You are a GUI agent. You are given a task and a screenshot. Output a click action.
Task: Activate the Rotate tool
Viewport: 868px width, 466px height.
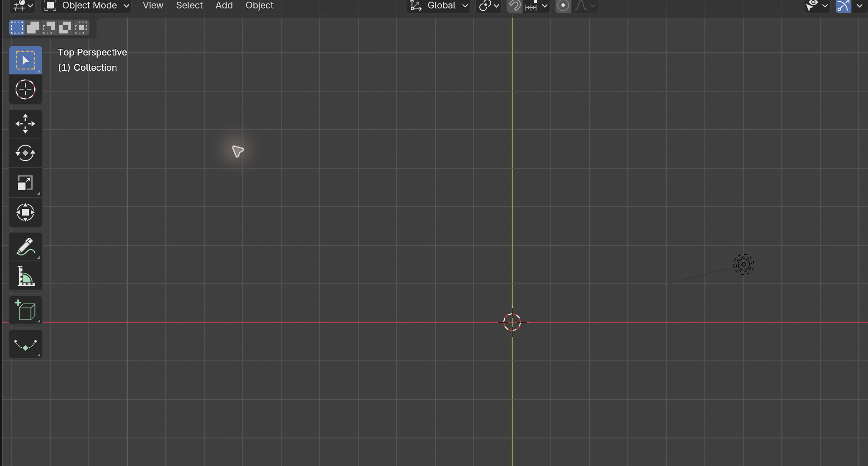click(25, 153)
